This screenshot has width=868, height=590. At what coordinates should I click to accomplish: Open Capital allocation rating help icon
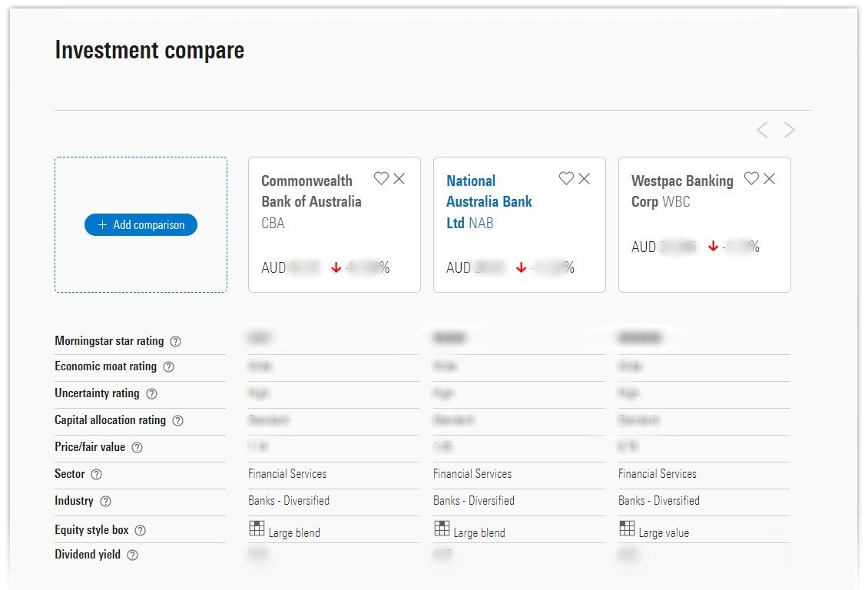tap(178, 421)
